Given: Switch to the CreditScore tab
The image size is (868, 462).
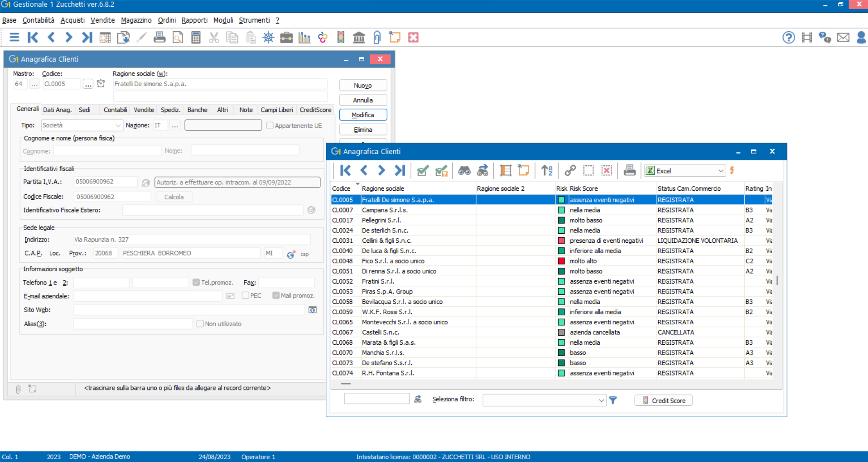Looking at the screenshot, I should (x=315, y=110).
